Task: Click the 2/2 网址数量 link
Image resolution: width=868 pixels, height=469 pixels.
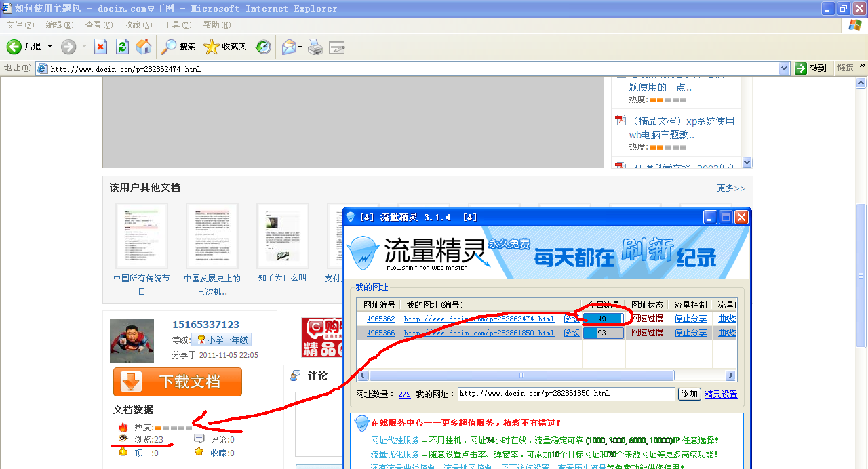Action: point(404,394)
